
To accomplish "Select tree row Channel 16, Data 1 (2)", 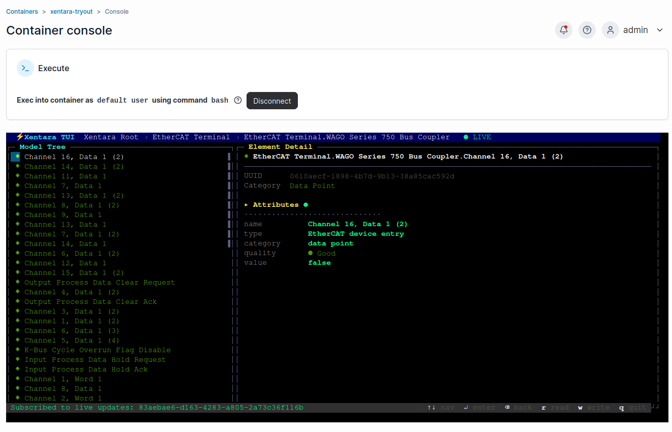I will (74, 157).
